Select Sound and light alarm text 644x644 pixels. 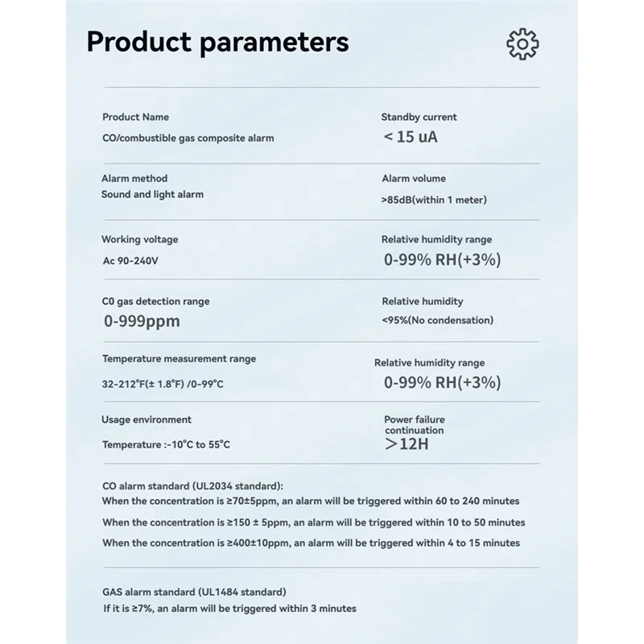tap(152, 195)
